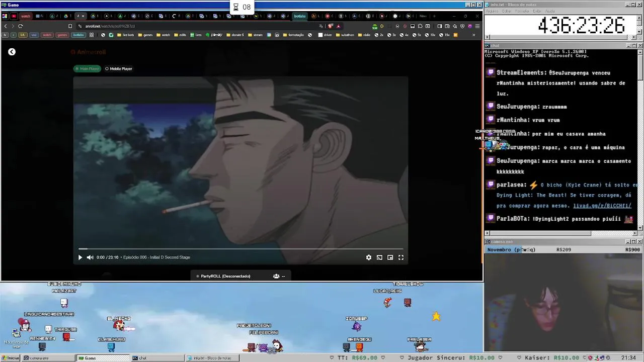Click the taskbar clock 21:34

pos(628,358)
